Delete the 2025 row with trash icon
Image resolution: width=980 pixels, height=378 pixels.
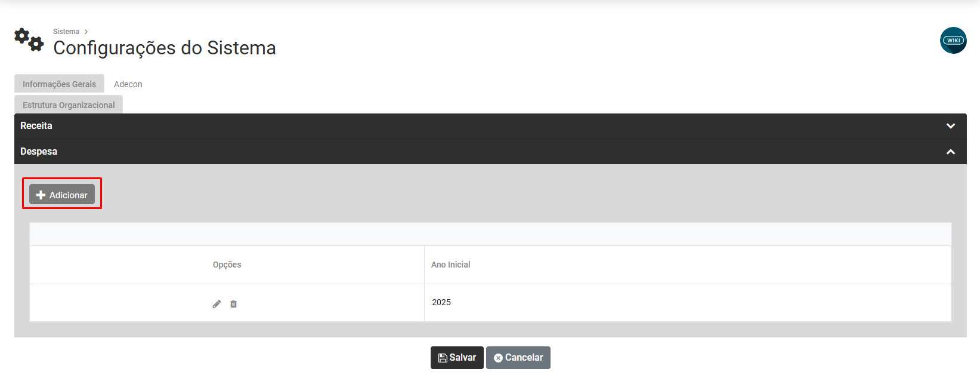coord(233,304)
